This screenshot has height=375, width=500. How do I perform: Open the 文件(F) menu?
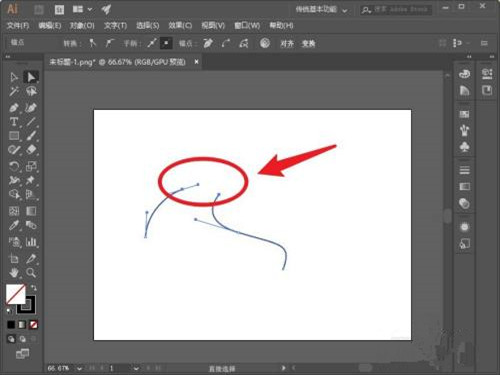tap(18, 25)
